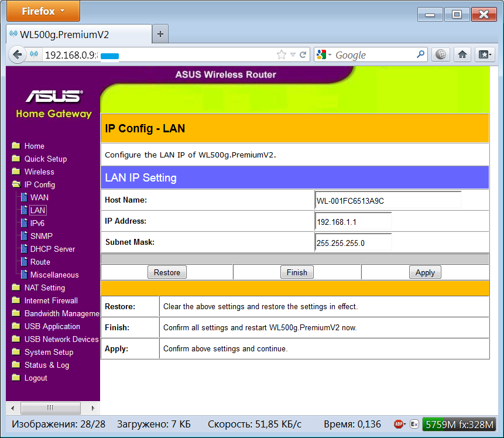504x438 pixels.
Task: Open the Home folder icon in sidebar
Action: (16, 146)
